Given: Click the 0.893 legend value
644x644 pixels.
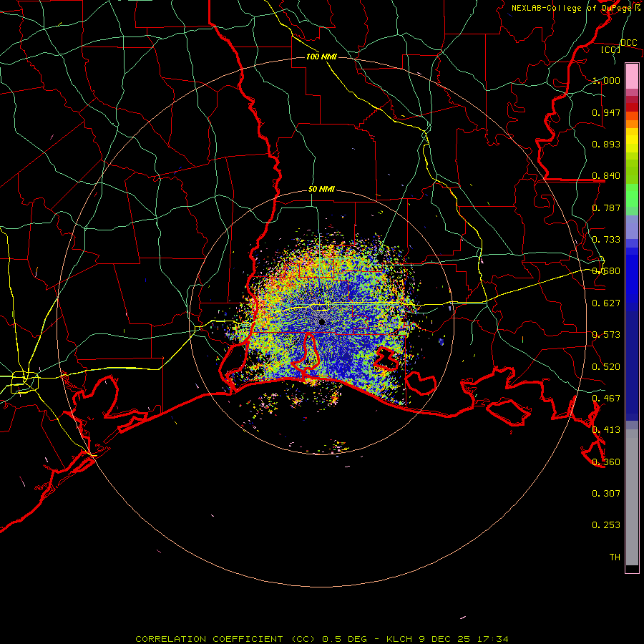Looking at the screenshot, I should point(606,144).
